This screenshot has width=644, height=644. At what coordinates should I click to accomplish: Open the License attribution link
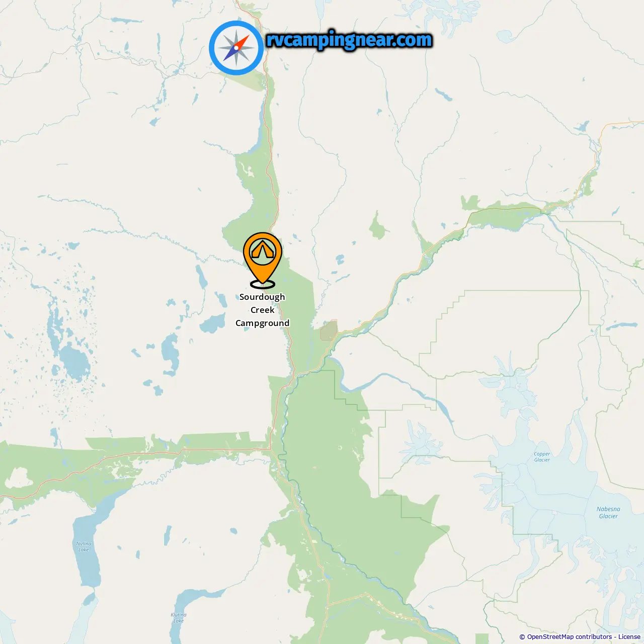[629, 636]
